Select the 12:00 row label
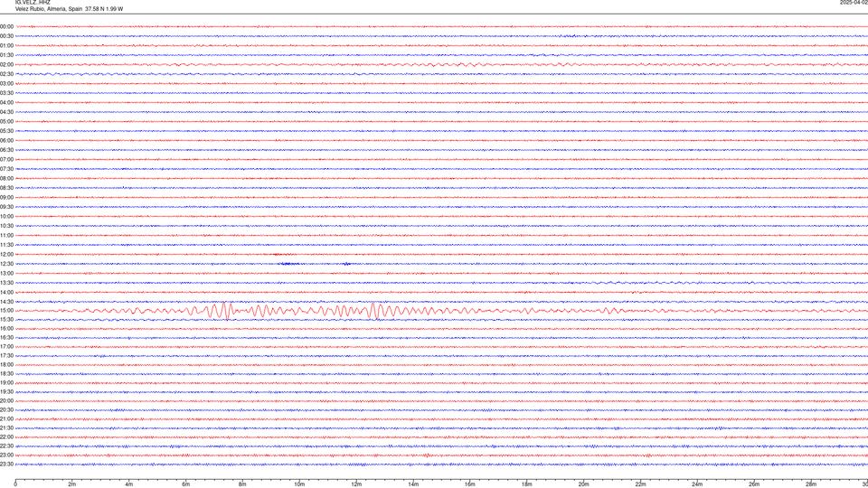 coord(6,255)
